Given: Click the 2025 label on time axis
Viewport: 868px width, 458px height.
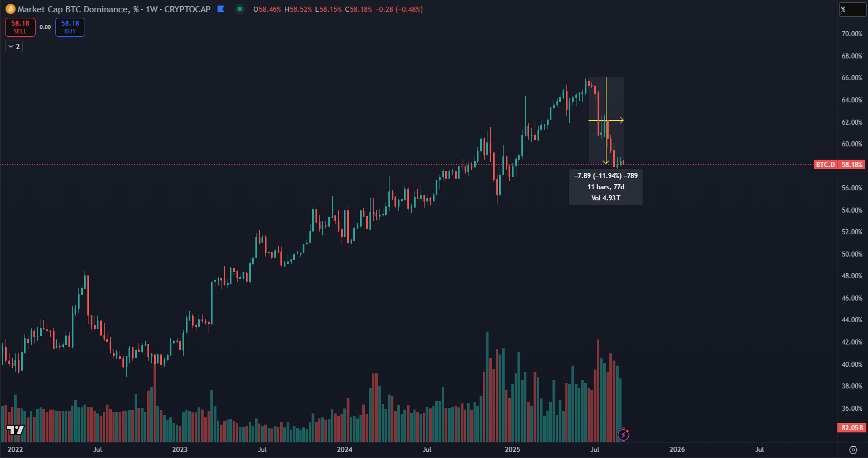Looking at the screenshot, I should (512, 450).
